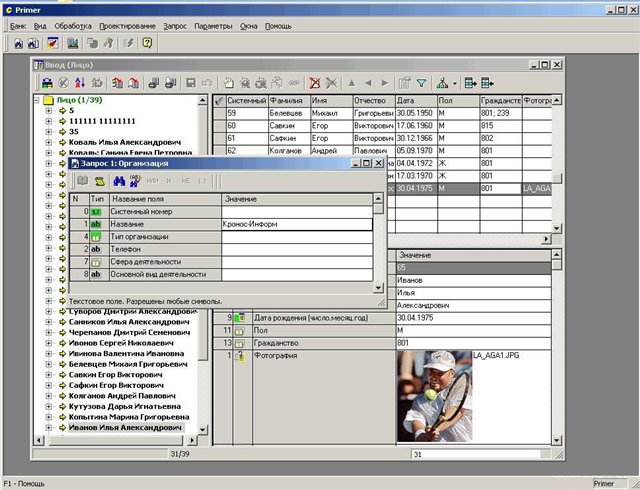The width and height of the screenshot is (640, 490).
Task: Click the filter funnel icon in toolbar
Action: [x=421, y=83]
